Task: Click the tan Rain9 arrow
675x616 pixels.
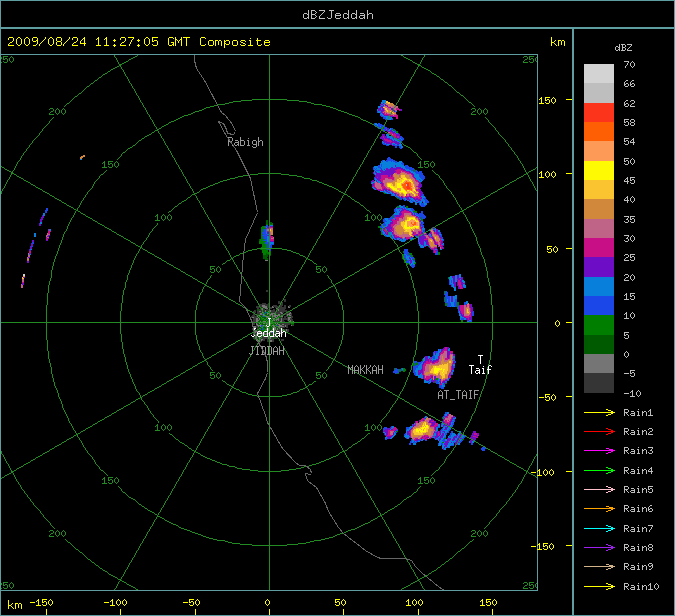Action: tap(599, 566)
